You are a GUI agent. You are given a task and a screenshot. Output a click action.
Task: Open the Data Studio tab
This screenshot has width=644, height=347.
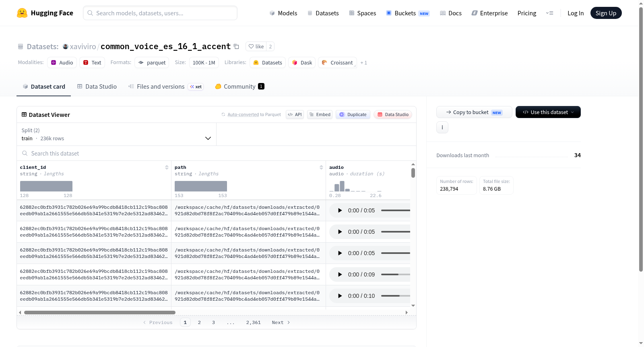coord(97,87)
